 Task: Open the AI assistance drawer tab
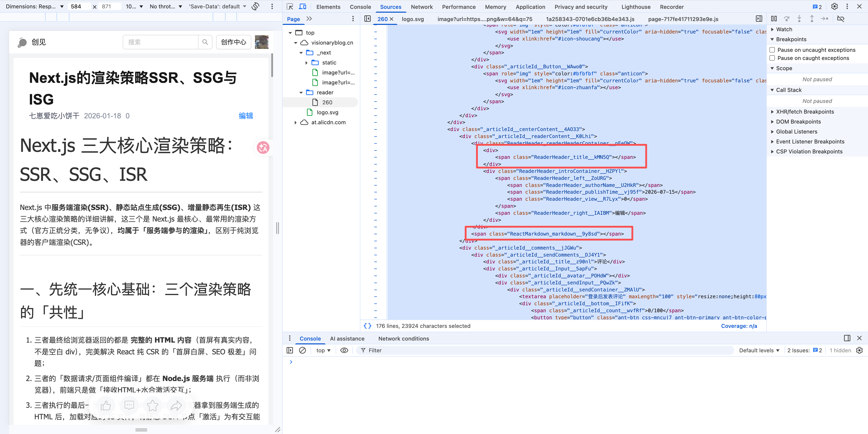point(347,339)
